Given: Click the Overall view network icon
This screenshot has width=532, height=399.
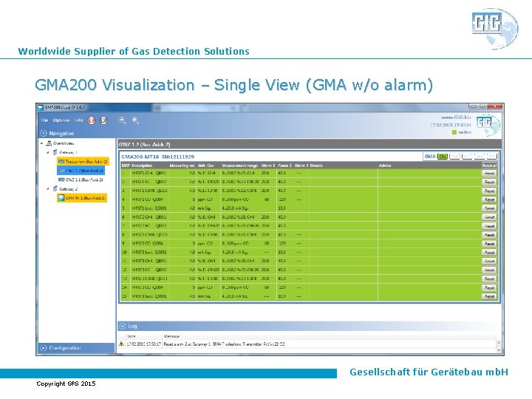Looking at the screenshot, I should (49, 143).
